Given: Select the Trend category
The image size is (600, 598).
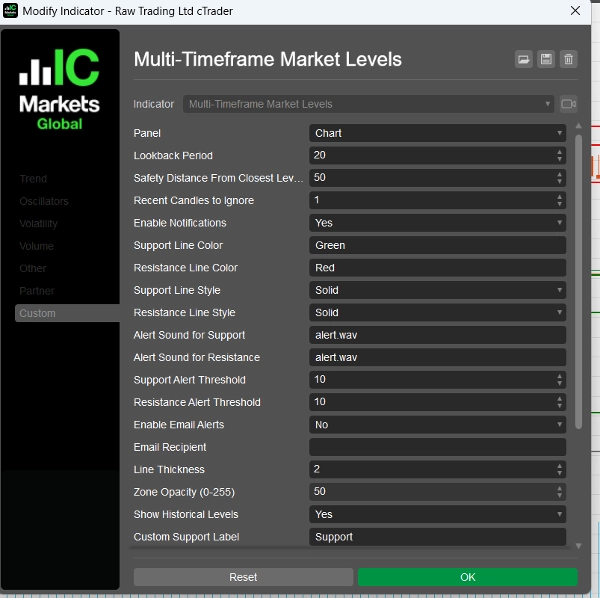Looking at the screenshot, I should (33, 179).
